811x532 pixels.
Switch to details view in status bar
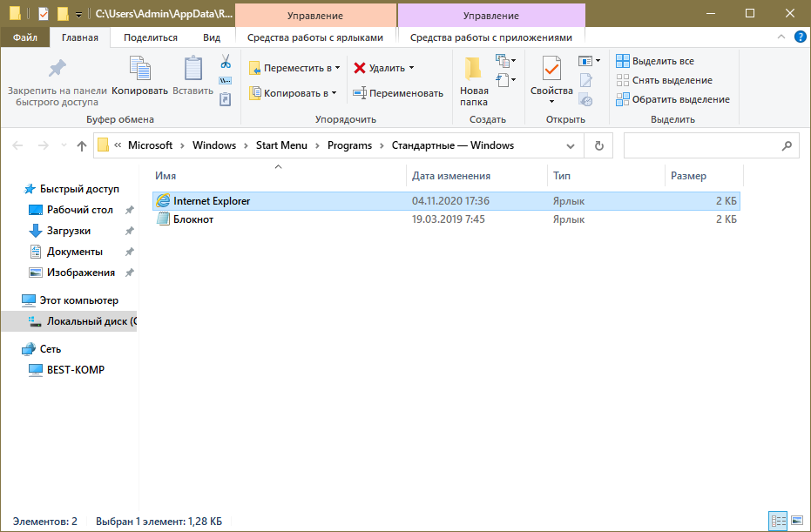tap(778, 521)
